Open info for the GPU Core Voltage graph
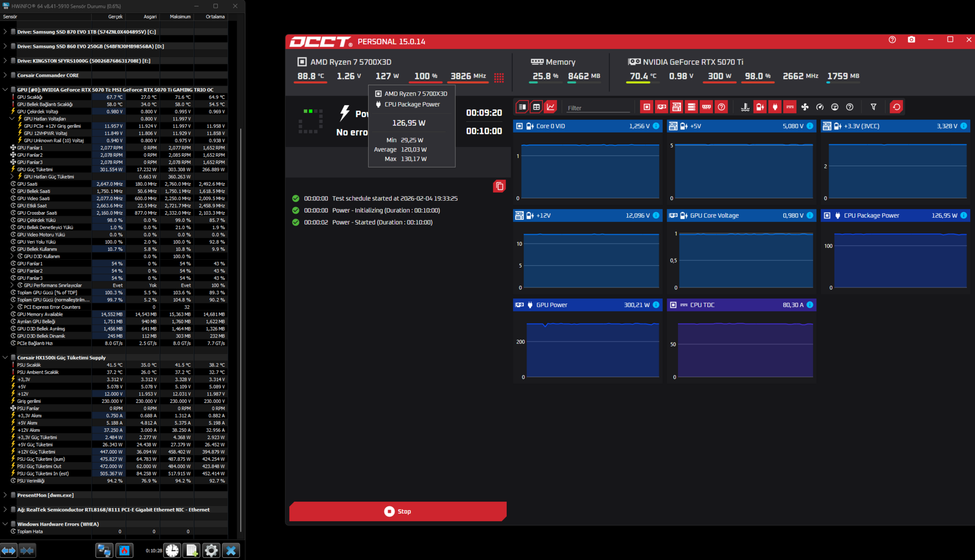975x560 pixels. pos(810,216)
